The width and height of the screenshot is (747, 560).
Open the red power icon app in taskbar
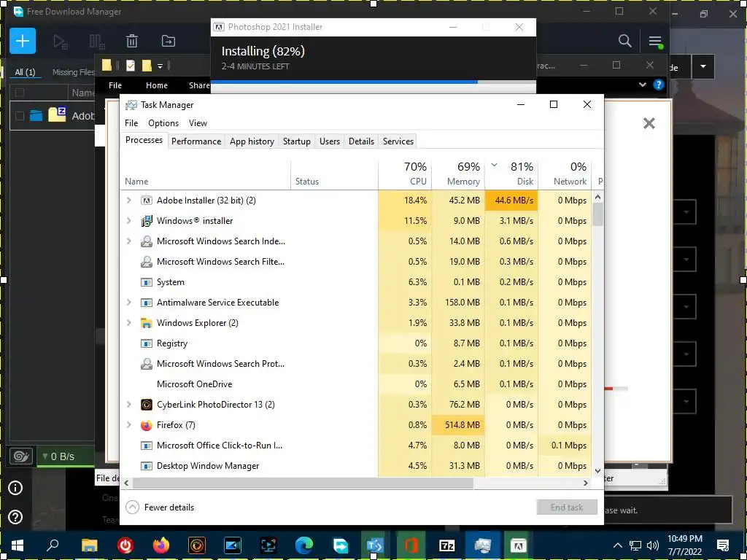[x=125, y=545]
